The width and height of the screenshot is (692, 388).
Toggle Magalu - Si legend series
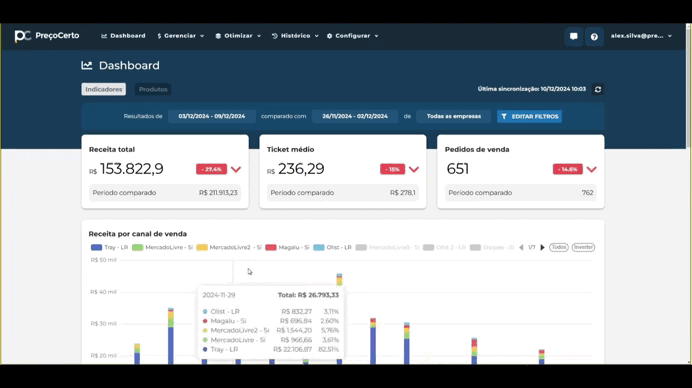click(287, 247)
